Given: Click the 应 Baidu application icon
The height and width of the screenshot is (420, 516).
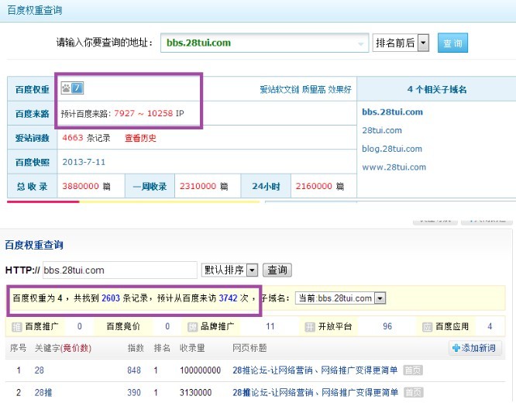Looking at the screenshot, I should [x=427, y=327].
